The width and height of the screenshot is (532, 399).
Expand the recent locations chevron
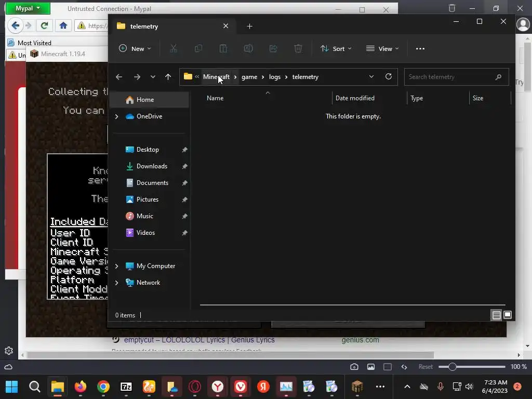(153, 77)
